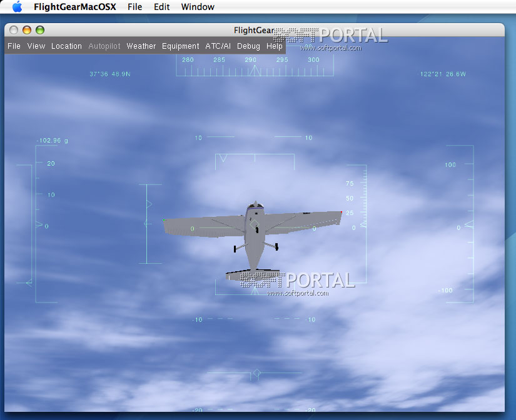Click the 100 mark on right scale
This screenshot has height=420, width=516.
pos(450,165)
